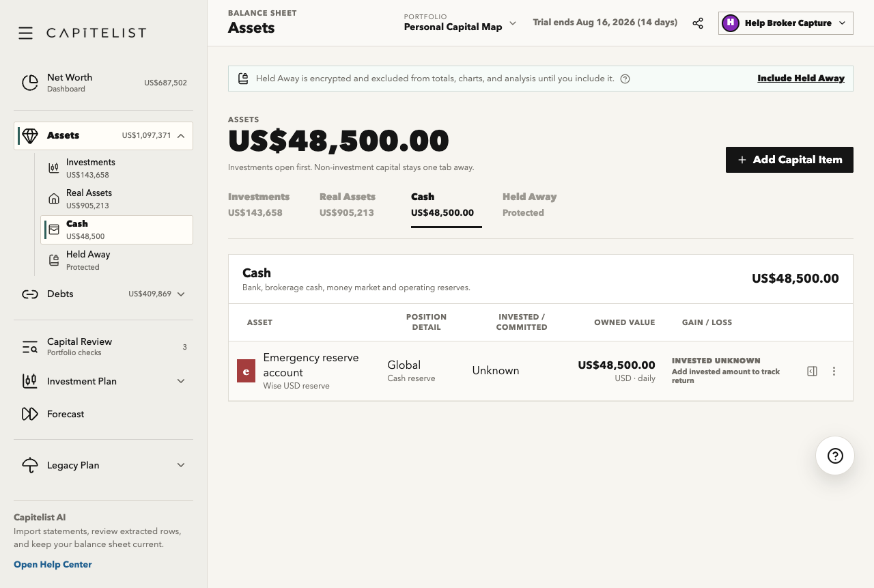Click the Capital Review search-list icon

click(x=29, y=347)
